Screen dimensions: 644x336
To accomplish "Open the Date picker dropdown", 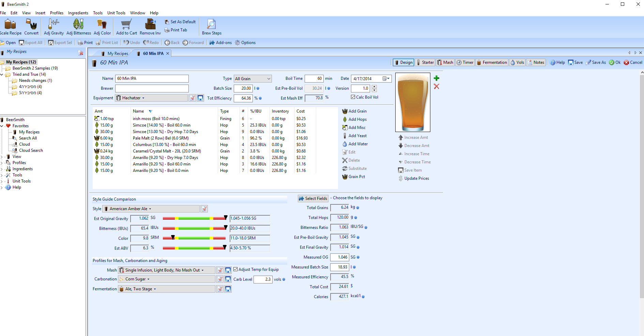I will coord(386,78).
